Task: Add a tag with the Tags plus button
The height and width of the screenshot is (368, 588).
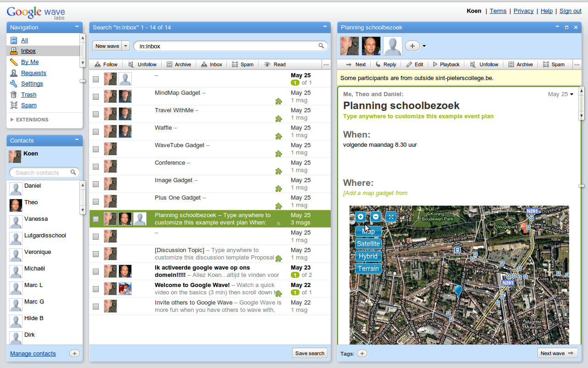Action: [x=362, y=353]
